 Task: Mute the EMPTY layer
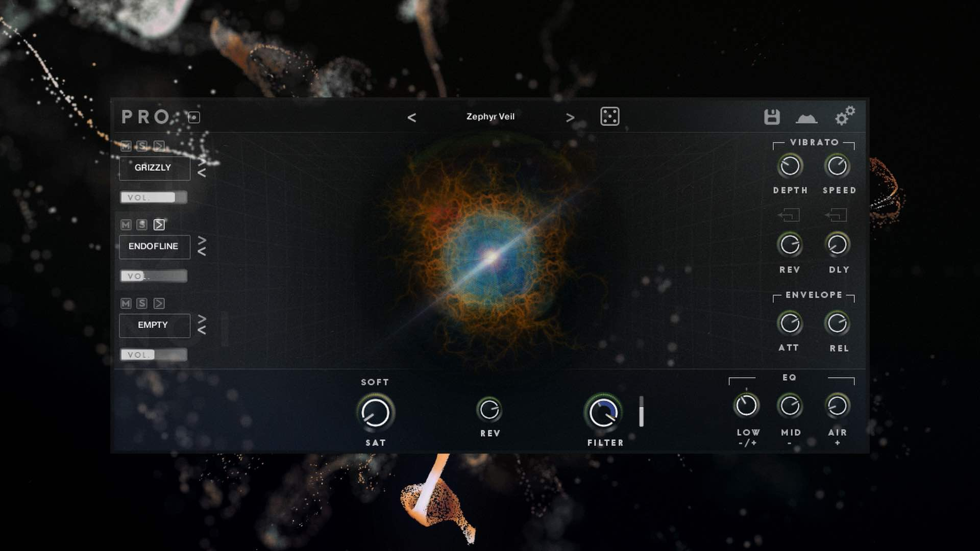point(126,304)
